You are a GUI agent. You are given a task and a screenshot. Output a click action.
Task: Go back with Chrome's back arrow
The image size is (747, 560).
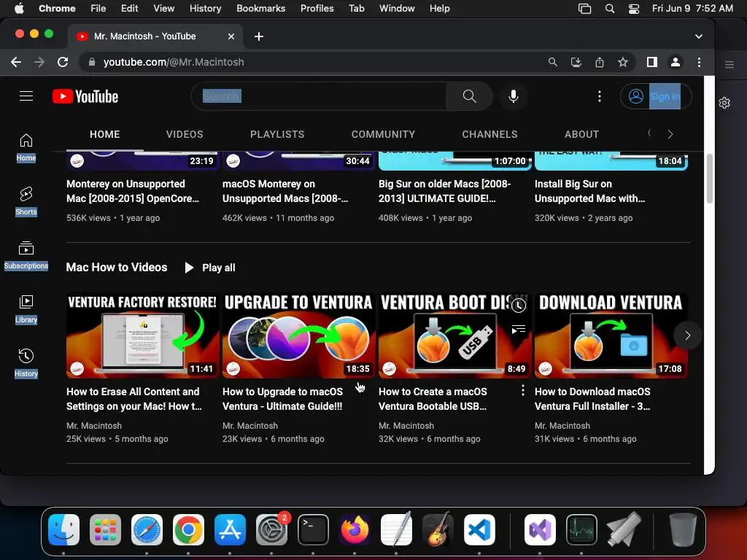point(16,62)
